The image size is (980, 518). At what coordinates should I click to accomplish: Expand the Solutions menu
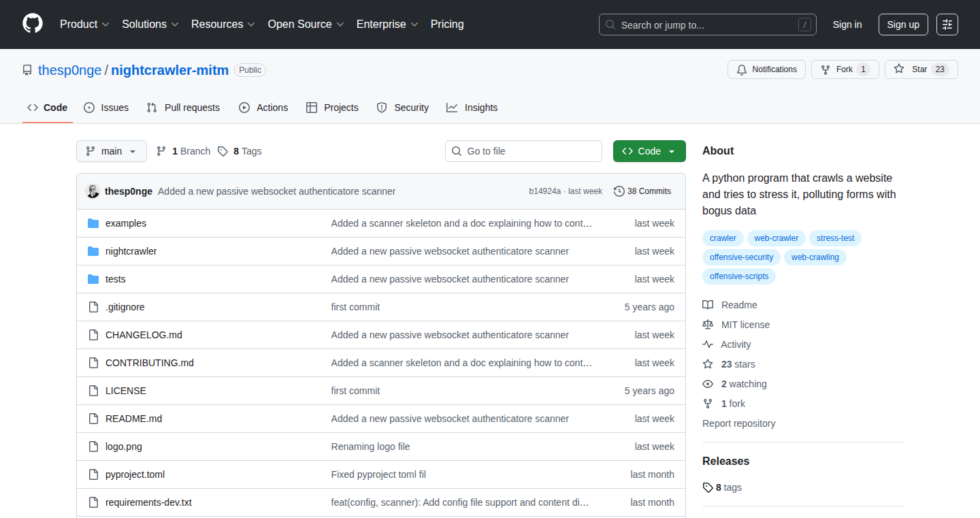(x=150, y=25)
